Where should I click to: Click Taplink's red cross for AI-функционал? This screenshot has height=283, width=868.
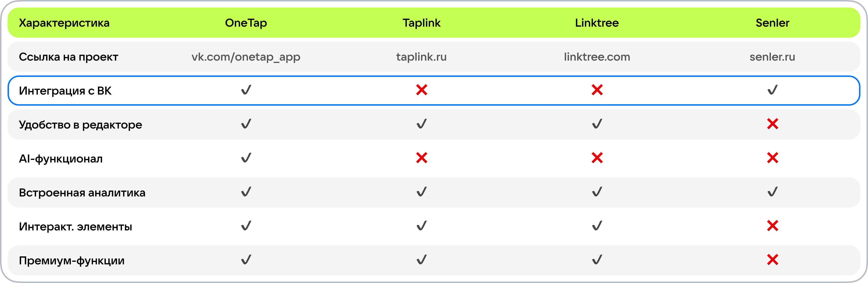pos(421,158)
